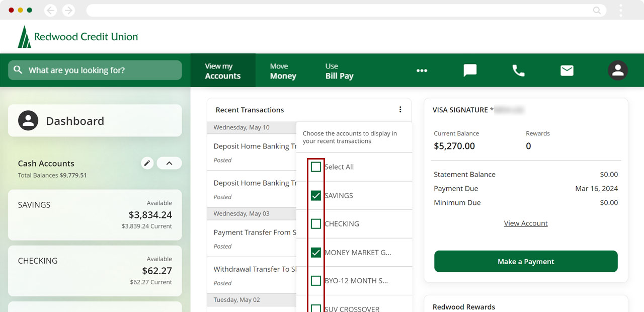Click the Redwood Rewards heading
This screenshot has height=312, width=644.
tap(464, 306)
